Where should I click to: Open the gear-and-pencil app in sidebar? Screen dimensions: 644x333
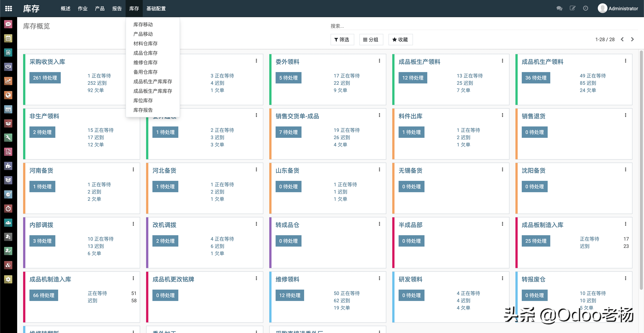click(8, 194)
